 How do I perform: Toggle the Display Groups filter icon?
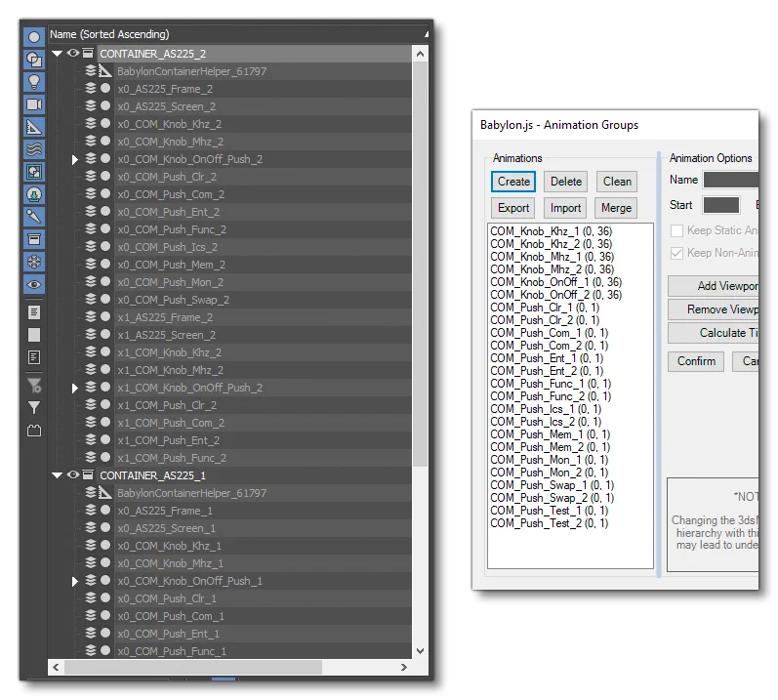point(34,172)
